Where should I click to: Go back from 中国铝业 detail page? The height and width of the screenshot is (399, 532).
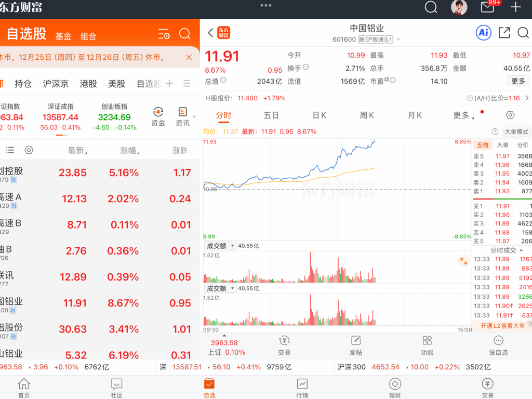pos(210,33)
